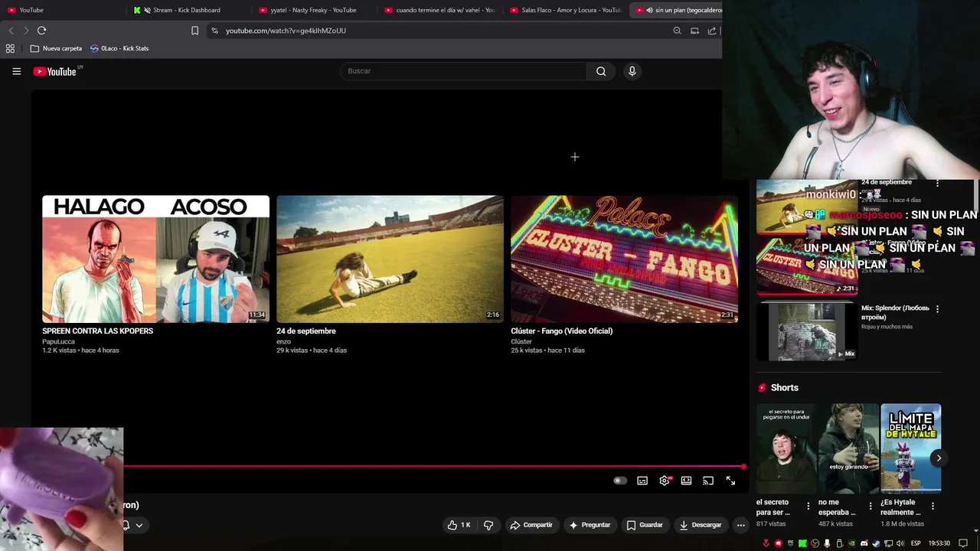Start voice search with the microphone icon

coord(632,71)
